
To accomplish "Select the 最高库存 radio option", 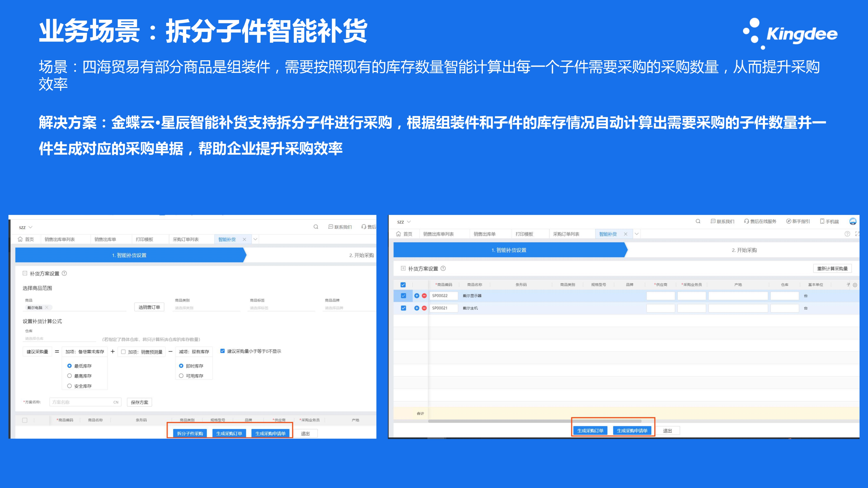I will [x=69, y=376].
